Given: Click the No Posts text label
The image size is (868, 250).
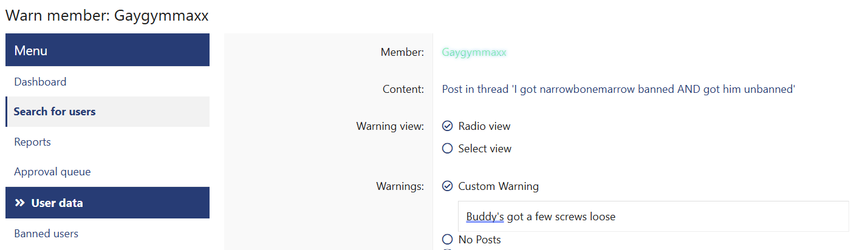Looking at the screenshot, I should 479,240.
